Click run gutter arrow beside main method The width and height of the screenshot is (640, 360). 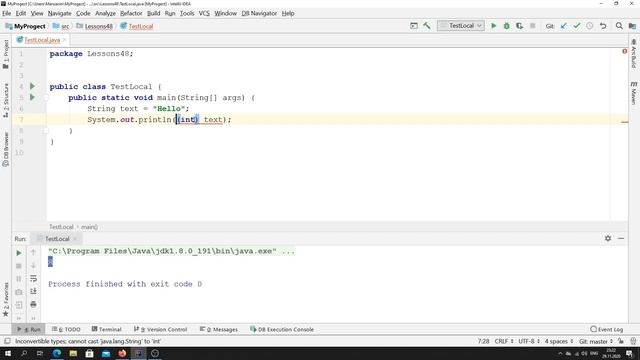click(x=33, y=97)
